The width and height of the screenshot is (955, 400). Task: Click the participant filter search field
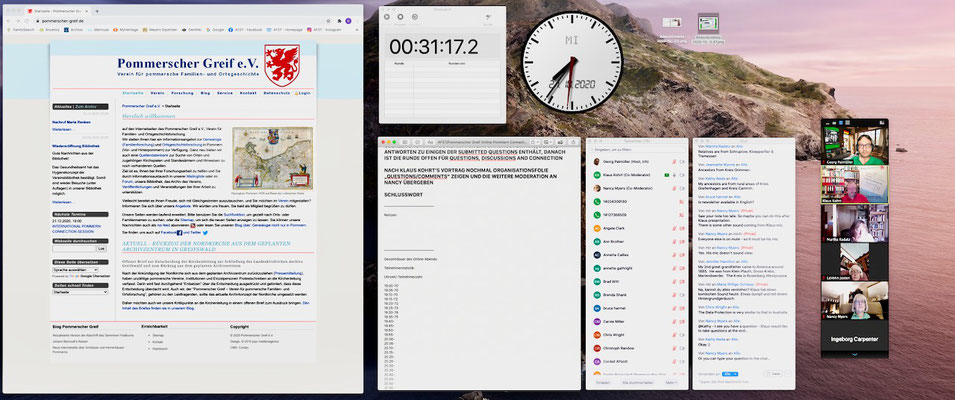[x=638, y=150]
